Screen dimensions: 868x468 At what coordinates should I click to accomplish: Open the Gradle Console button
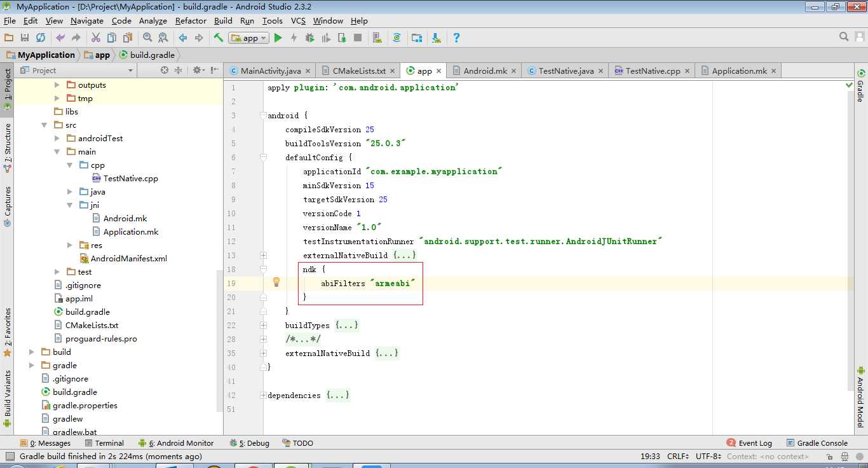817,443
